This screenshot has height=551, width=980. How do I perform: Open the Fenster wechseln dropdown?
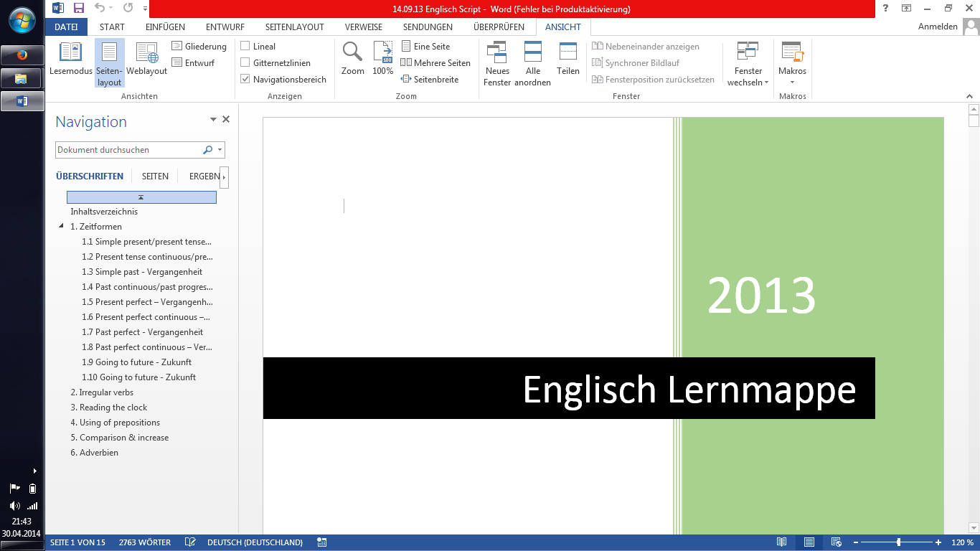[748, 65]
